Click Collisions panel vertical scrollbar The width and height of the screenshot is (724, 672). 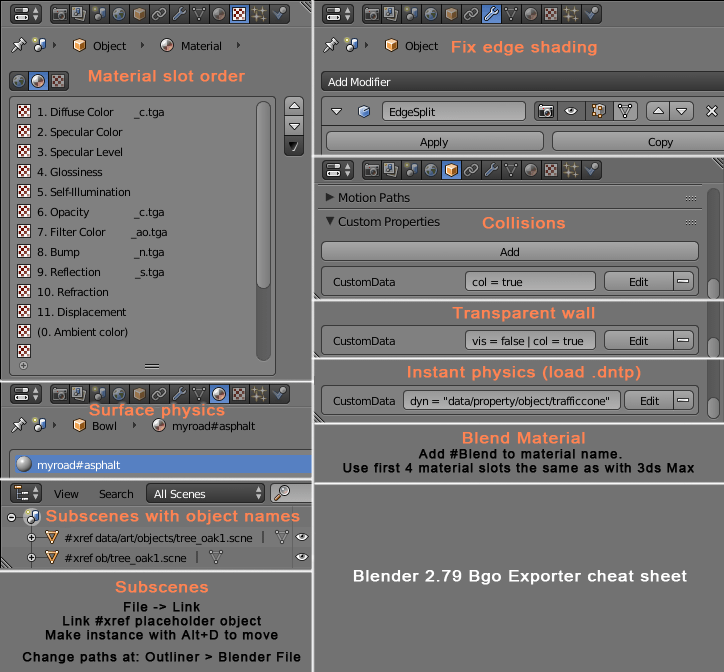(713, 243)
